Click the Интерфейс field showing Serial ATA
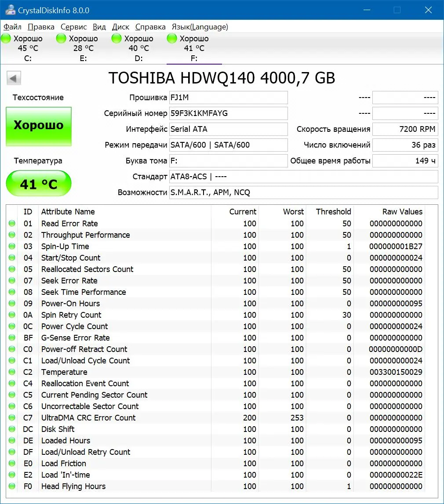The height and width of the screenshot is (504, 444). coord(228,129)
